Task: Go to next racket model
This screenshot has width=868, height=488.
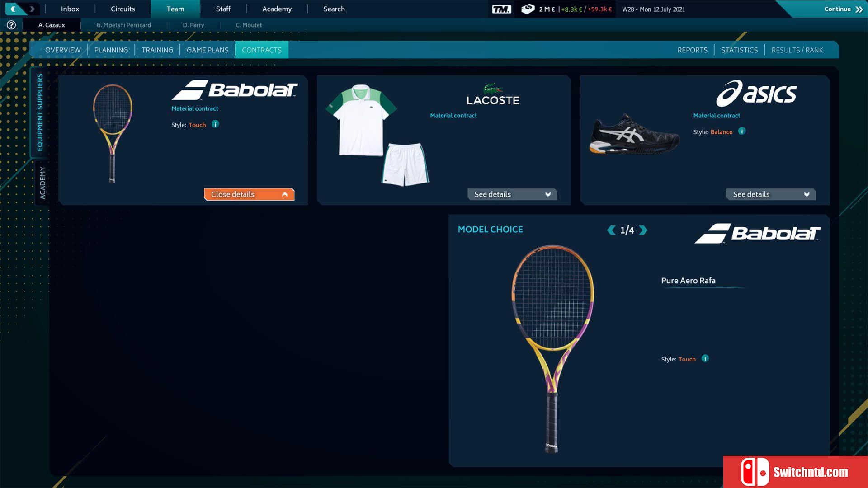Action: click(x=643, y=230)
